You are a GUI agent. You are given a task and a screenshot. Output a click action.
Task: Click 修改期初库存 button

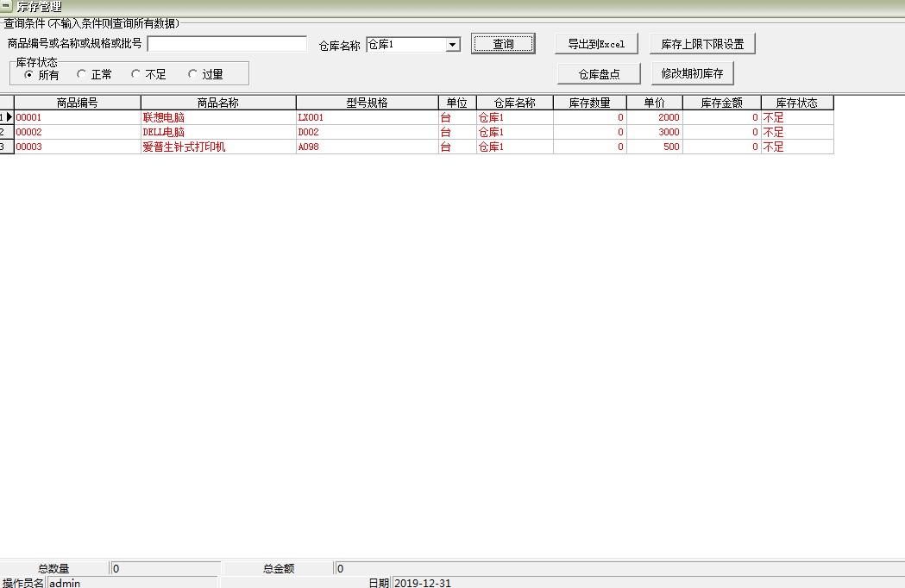693,73
